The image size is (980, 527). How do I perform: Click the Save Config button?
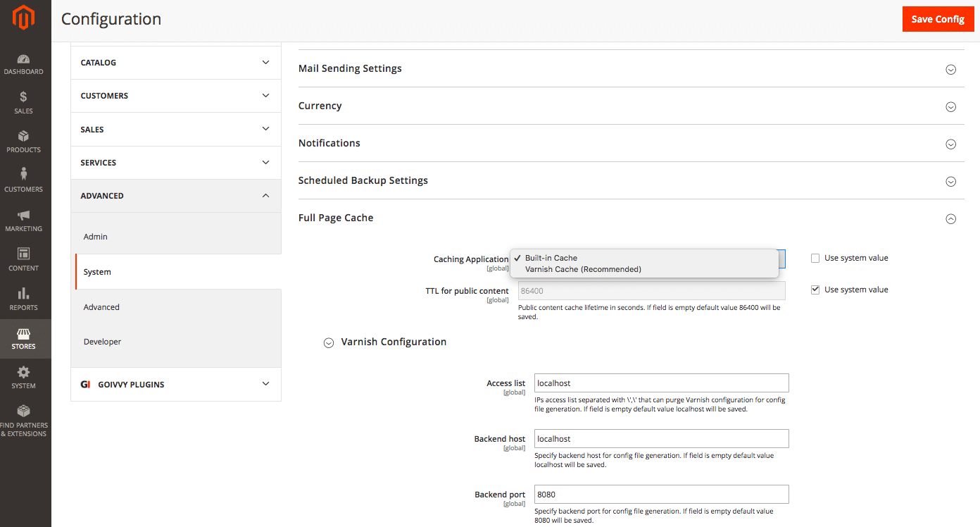pos(938,19)
